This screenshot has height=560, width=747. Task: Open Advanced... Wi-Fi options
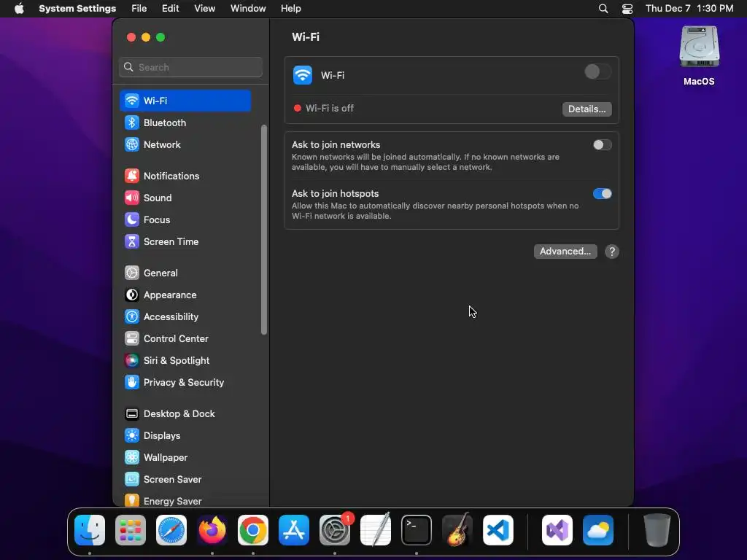(565, 252)
